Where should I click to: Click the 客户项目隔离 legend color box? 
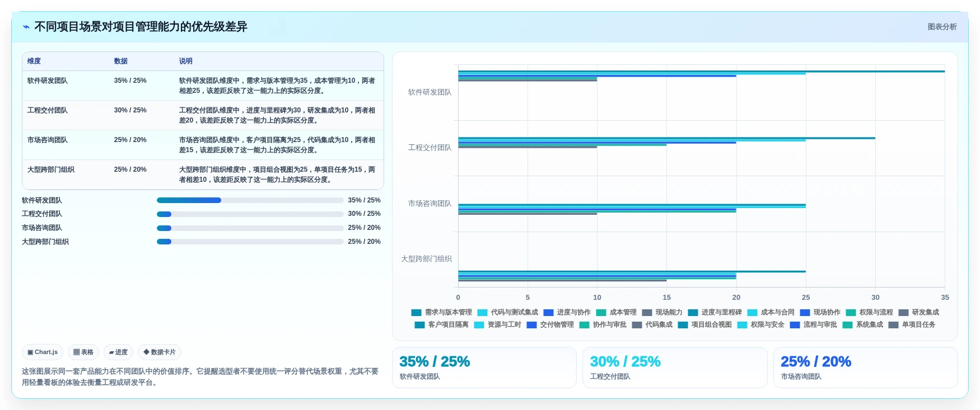(x=419, y=325)
